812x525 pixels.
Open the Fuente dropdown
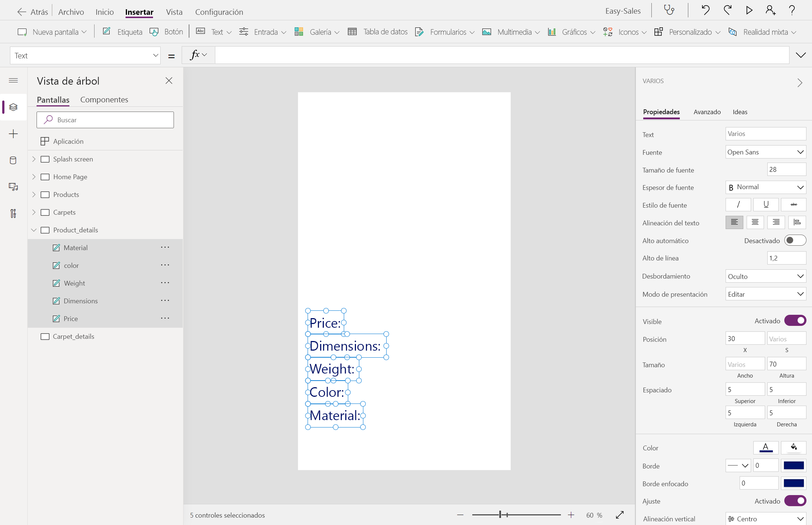pyautogui.click(x=765, y=152)
